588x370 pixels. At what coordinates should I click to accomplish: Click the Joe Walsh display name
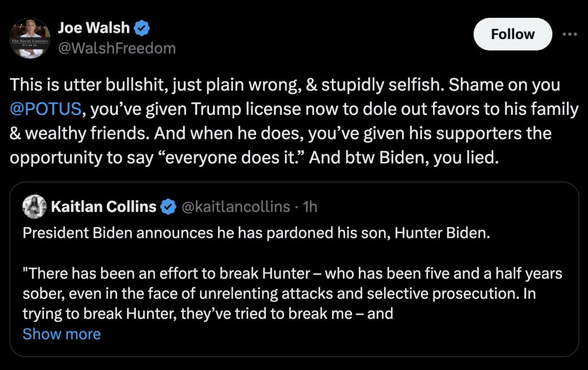point(94,27)
